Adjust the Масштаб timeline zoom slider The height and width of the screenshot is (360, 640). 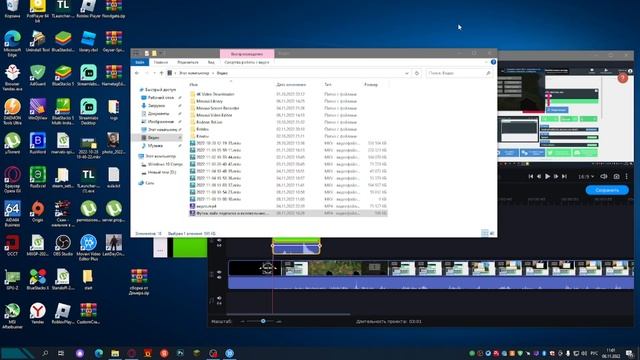[x=263, y=321]
